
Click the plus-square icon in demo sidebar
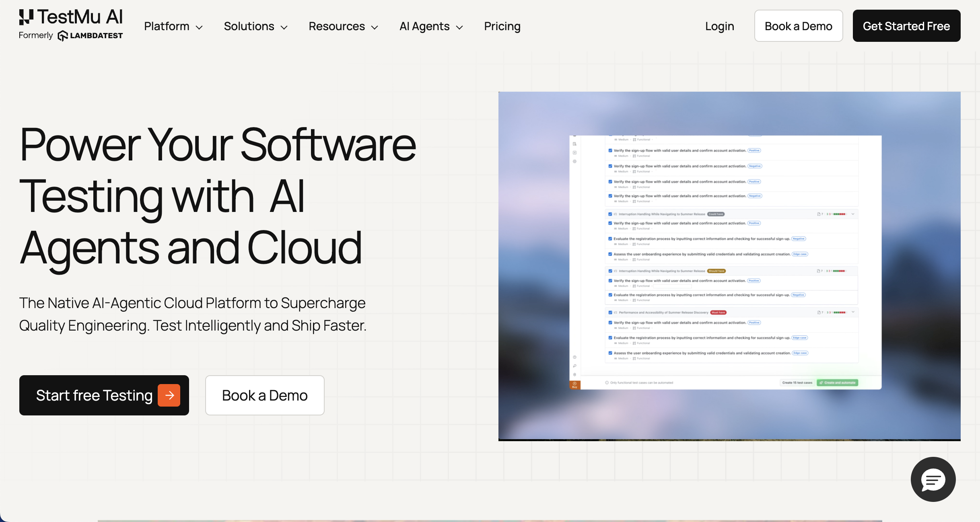(x=574, y=153)
